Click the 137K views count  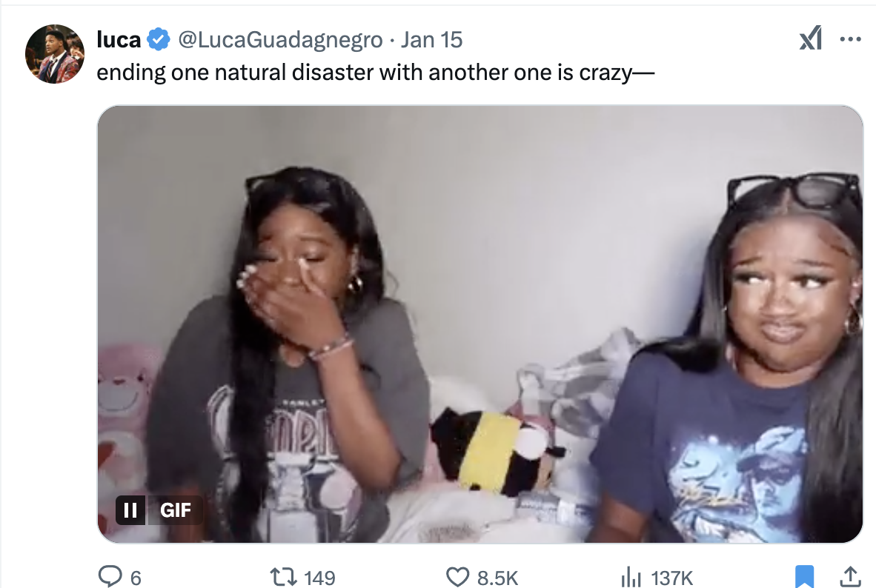tap(672, 578)
